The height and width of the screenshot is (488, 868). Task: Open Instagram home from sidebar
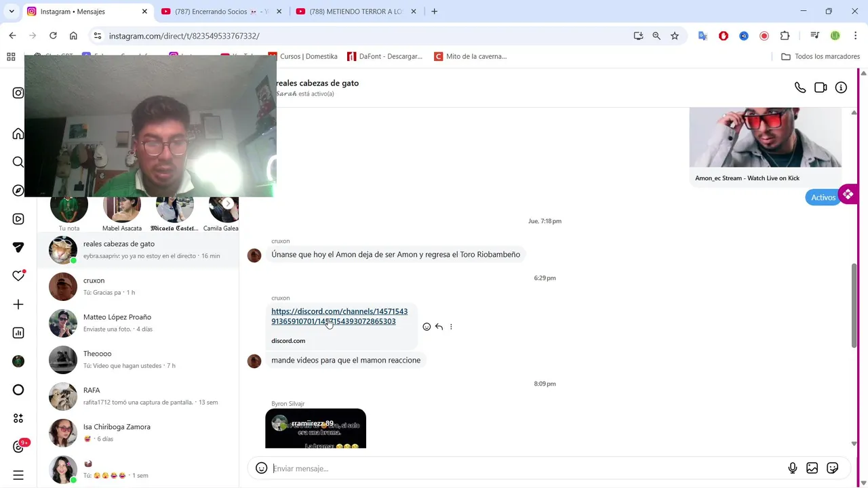(x=18, y=134)
